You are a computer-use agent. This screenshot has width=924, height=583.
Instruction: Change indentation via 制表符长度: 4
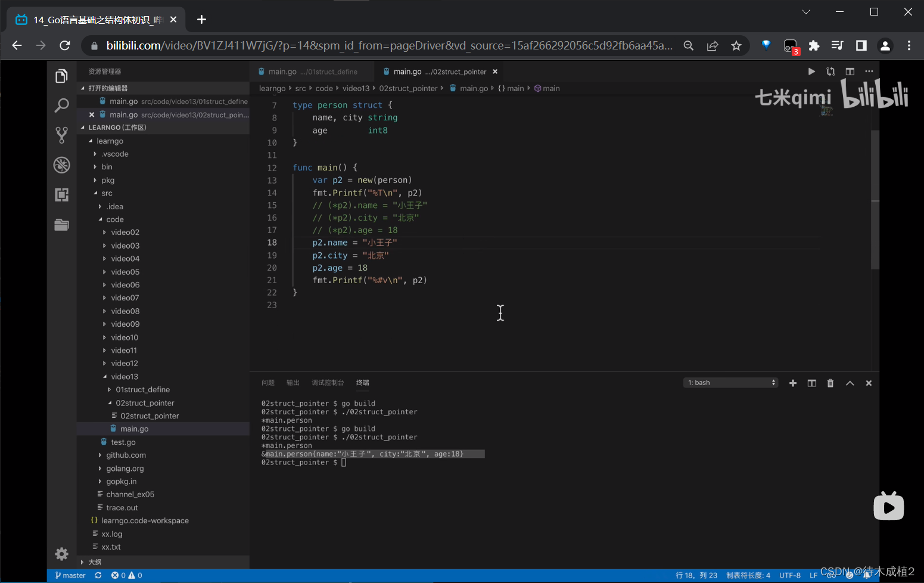coord(748,575)
